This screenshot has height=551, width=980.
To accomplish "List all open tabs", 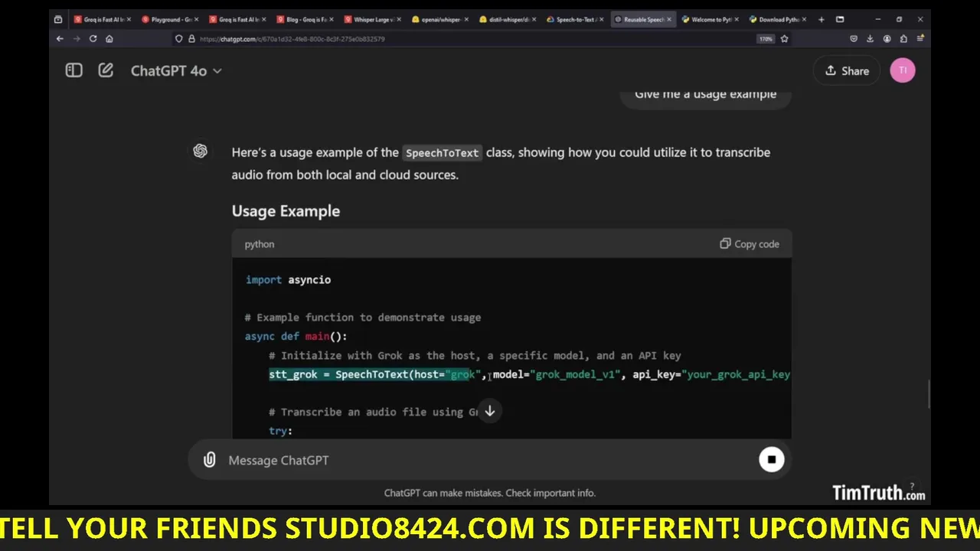I will click(840, 20).
